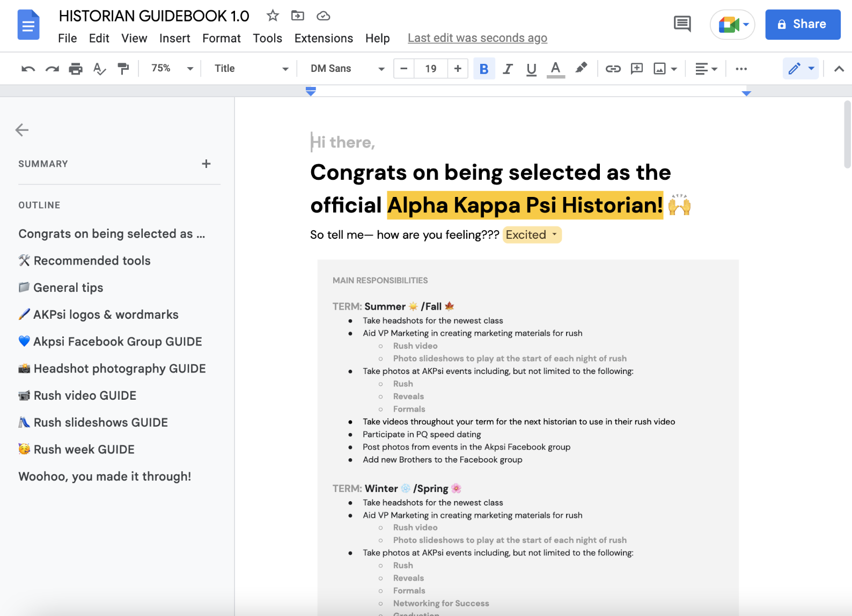Go to Docs home via logo
Viewport: 852px width, 616px height.
pyautogui.click(x=28, y=25)
